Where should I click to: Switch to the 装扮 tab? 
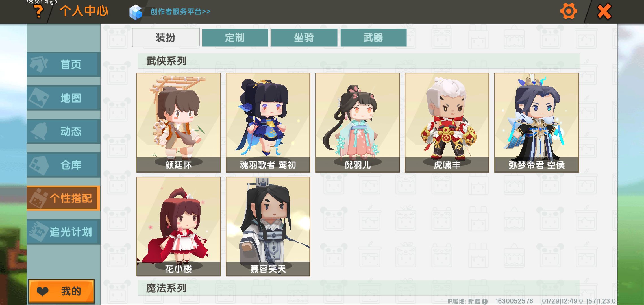(166, 37)
